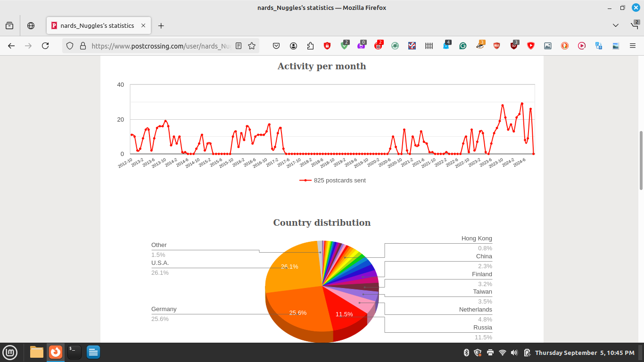Bookmark this page with the star
644x362 pixels.
[252, 46]
